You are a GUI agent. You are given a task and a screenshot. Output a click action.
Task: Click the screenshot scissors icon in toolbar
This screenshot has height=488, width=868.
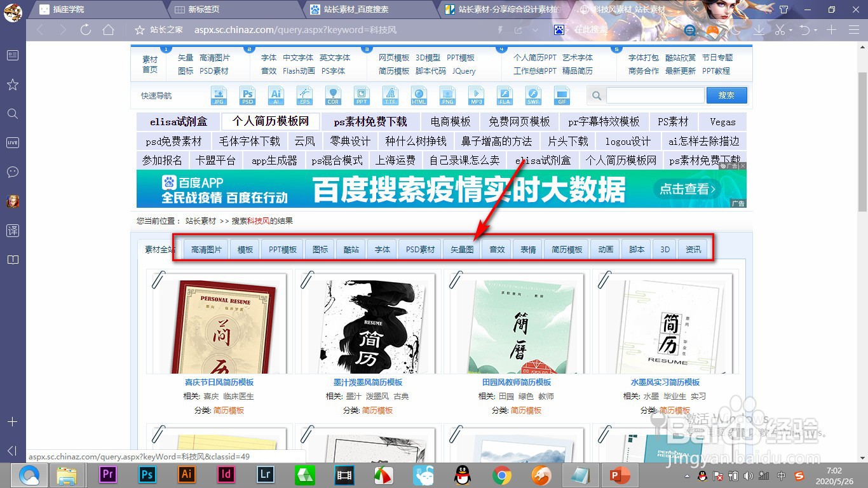tap(780, 29)
